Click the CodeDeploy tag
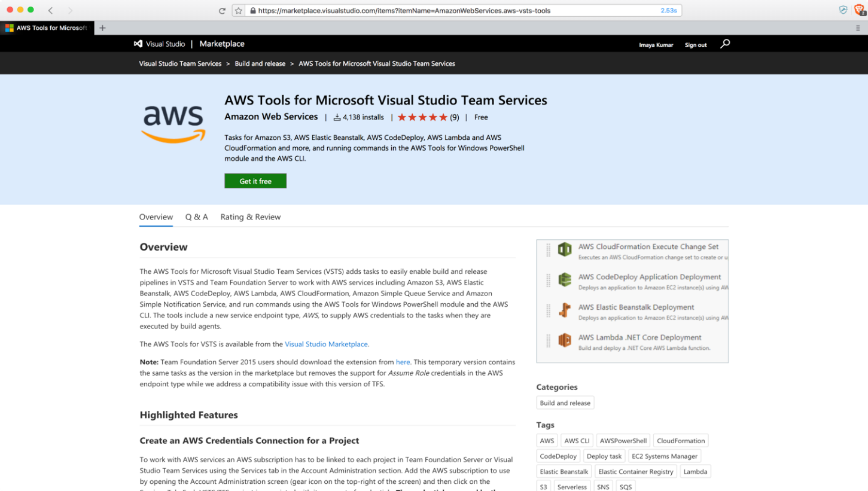The height and width of the screenshot is (491, 868). click(x=559, y=456)
